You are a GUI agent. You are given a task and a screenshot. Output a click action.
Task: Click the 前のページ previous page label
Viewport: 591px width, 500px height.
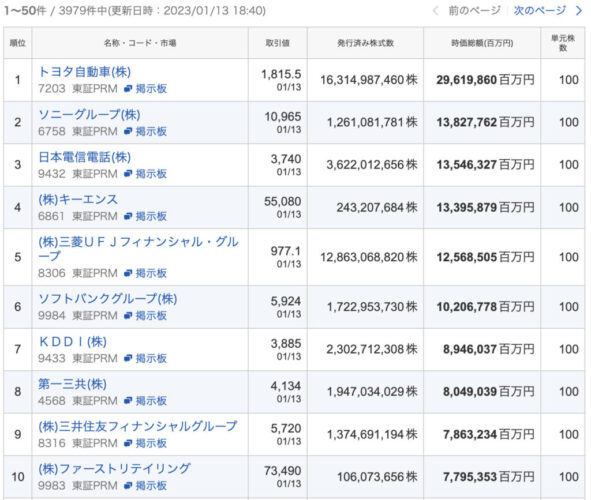tap(474, 11)
